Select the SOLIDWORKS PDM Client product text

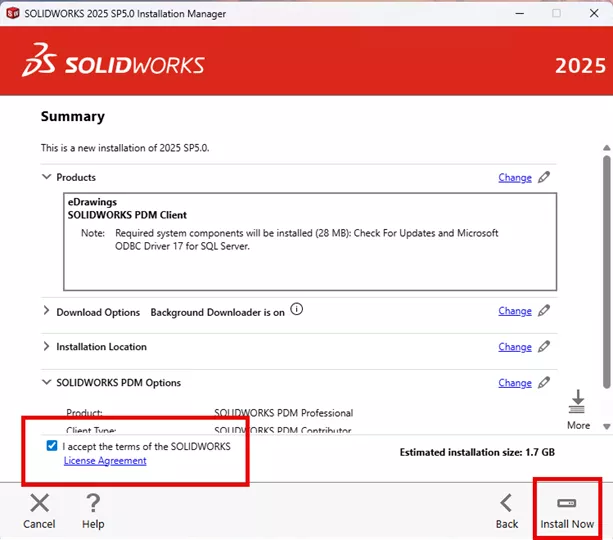pos(127,215)
